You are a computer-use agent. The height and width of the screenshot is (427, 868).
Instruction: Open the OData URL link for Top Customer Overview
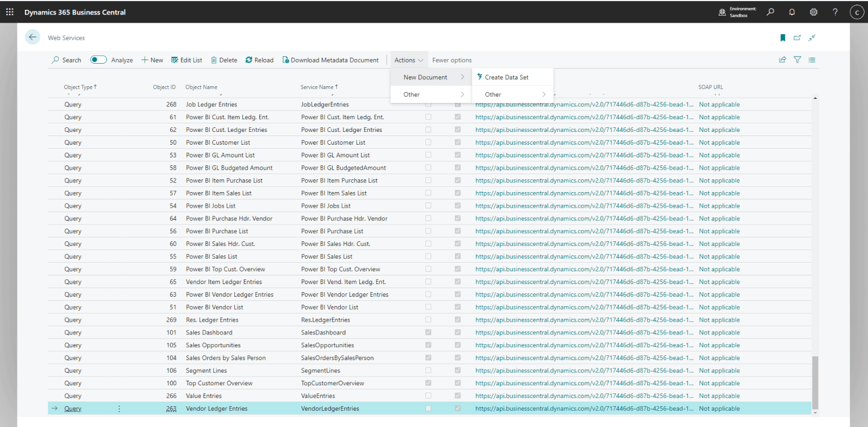(584, 383)
